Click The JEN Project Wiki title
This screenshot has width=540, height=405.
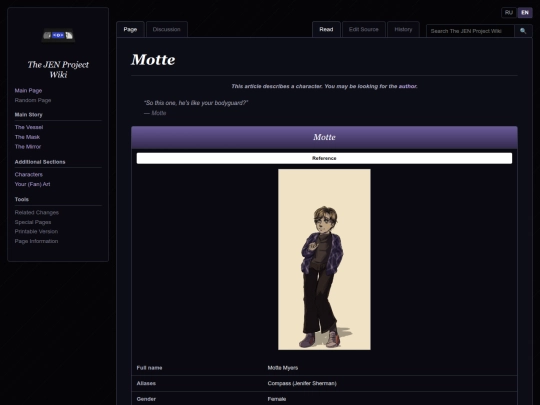click(58, 70)
